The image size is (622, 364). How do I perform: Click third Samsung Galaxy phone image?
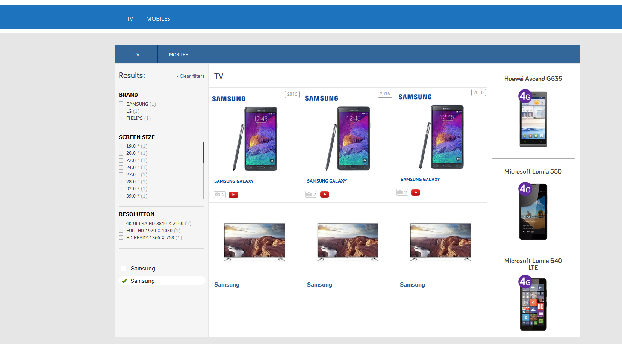point(441,137)
